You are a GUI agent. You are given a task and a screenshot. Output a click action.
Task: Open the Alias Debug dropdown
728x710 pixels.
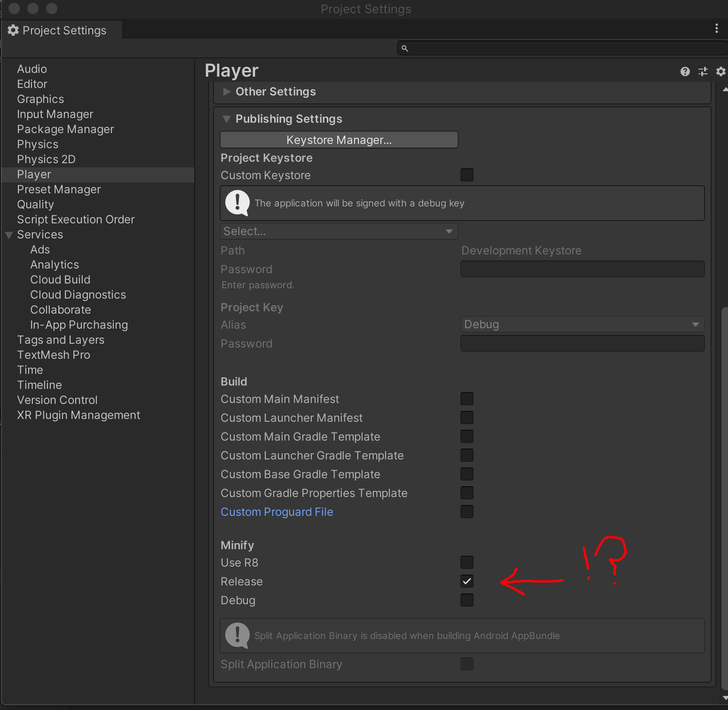582,324
